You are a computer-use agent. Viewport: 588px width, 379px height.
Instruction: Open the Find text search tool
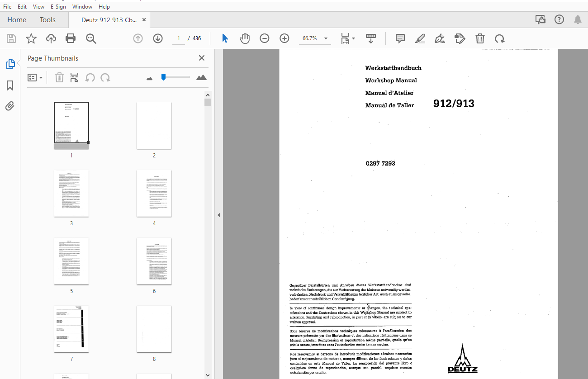(x=91, y=38)
